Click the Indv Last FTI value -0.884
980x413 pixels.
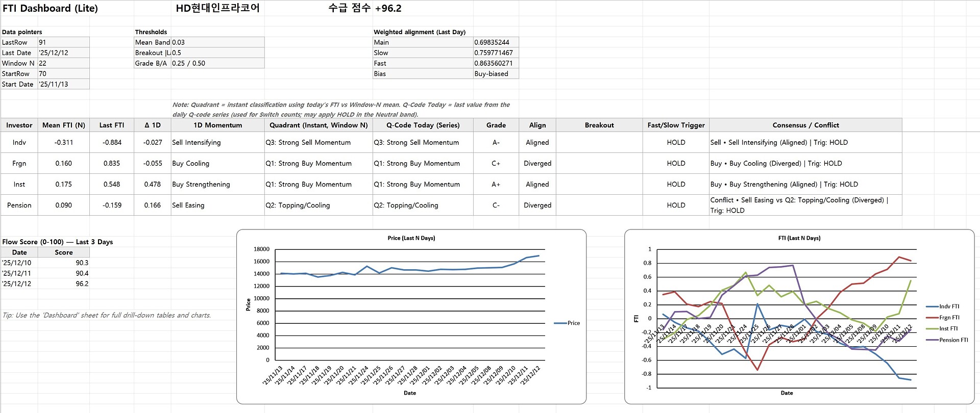112,143
